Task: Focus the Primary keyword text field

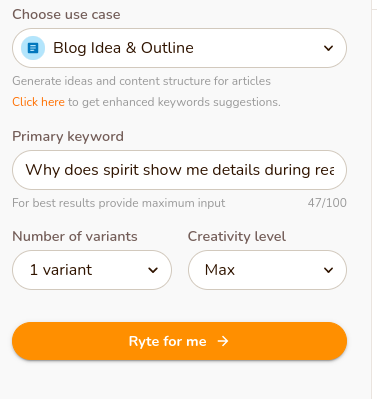Action: tap(179, 170)
